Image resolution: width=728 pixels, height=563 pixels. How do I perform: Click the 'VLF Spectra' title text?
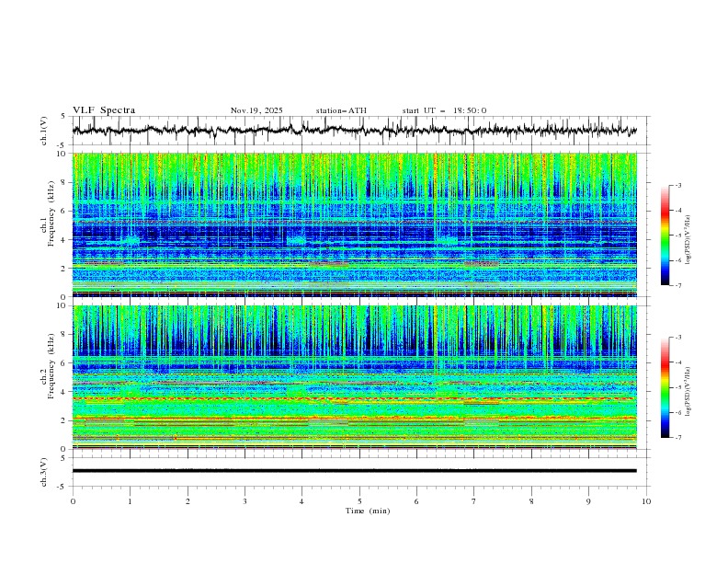click(x=104, y=110)
